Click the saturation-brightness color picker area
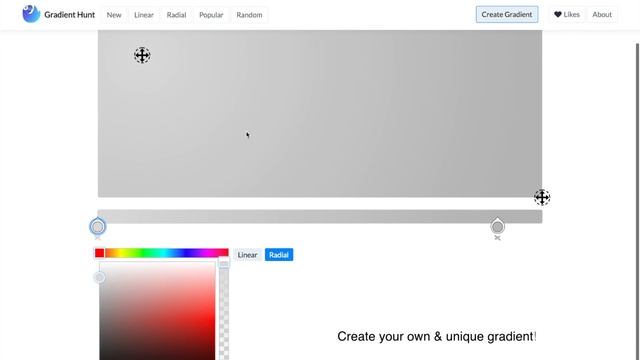 [x=157, y=311]
